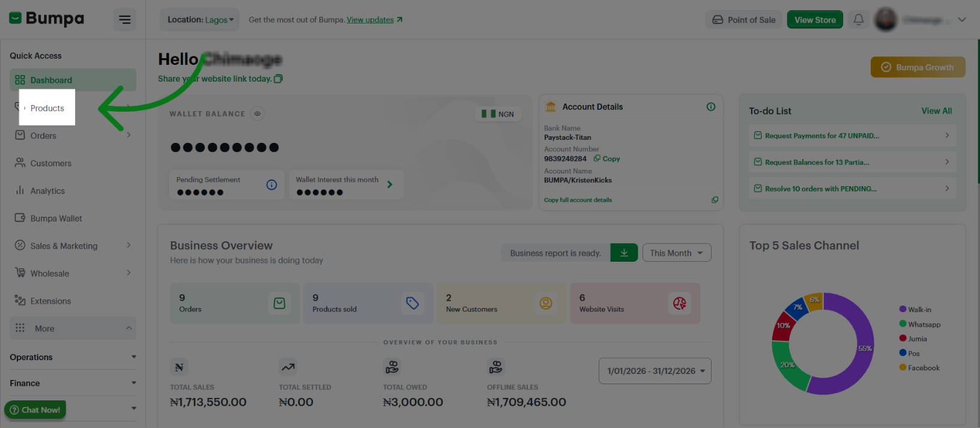Expand the Wholesale chevron
Image resolution: width=980 pixels, height=428 pixels.
click(x=129, y=273)
